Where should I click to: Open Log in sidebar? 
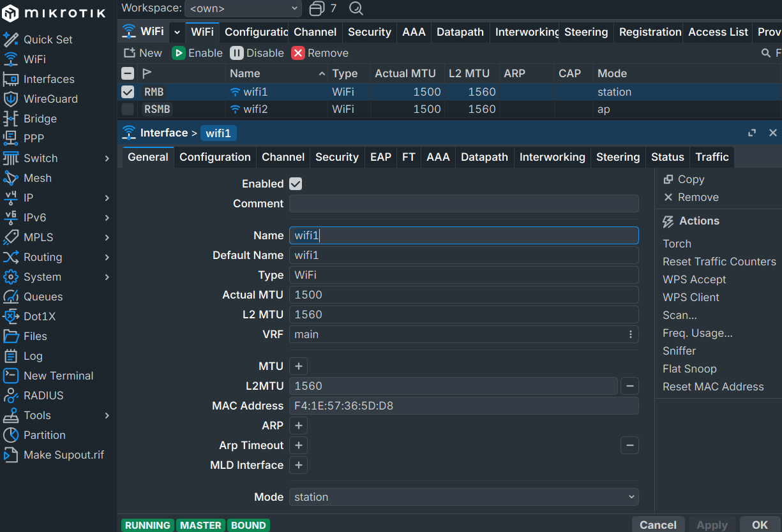click(x=23, y=356)
